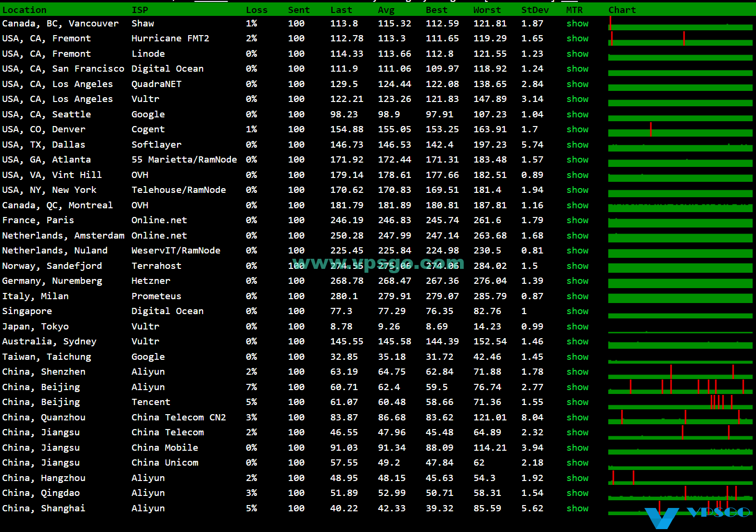Show MTR for Shenzhen Aliyun row

point(577,372)
